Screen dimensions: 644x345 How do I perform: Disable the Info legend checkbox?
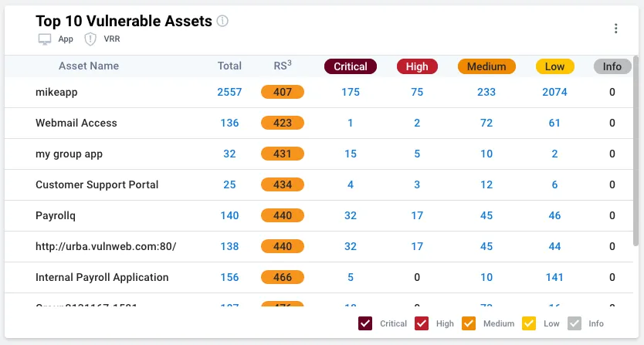[575, 323]
